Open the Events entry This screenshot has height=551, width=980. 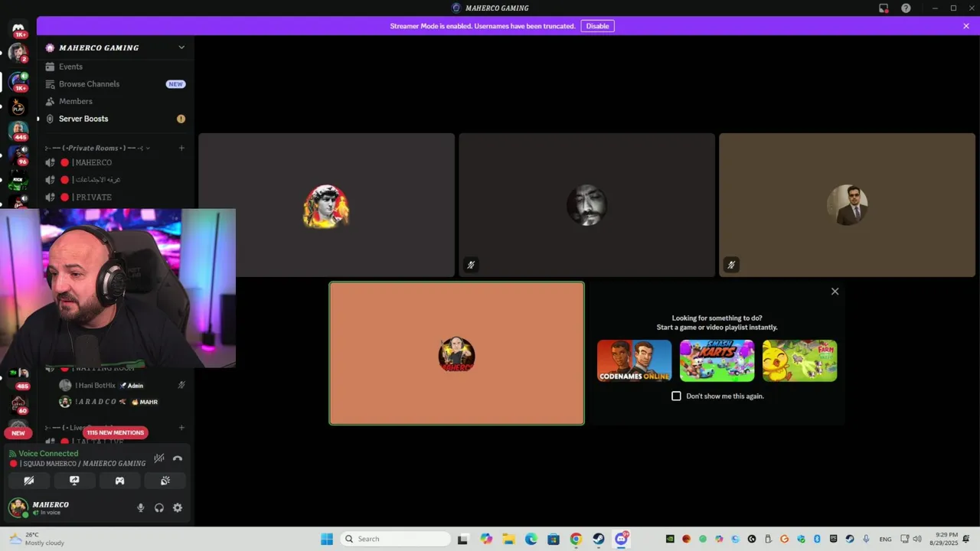(115, 67)
